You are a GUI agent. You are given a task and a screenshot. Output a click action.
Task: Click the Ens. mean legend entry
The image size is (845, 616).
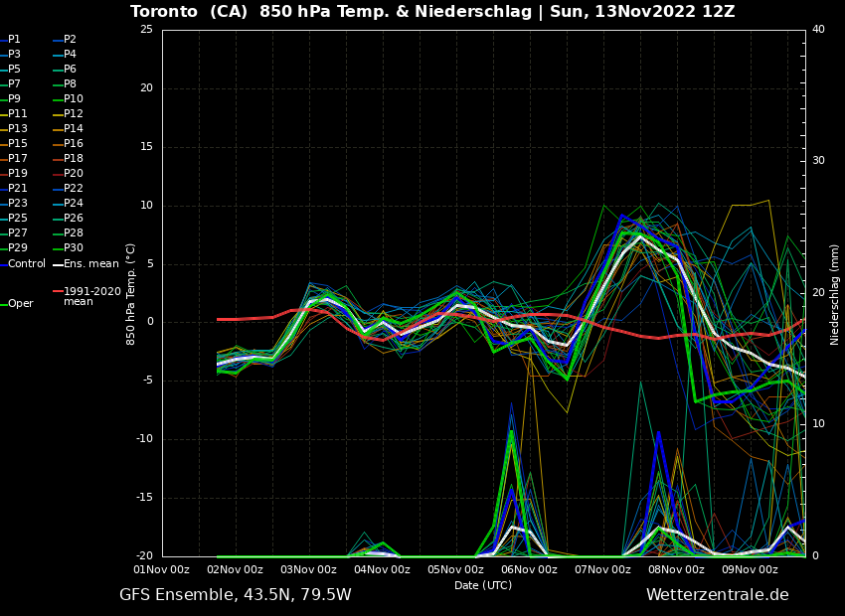(x=90, y=264)
